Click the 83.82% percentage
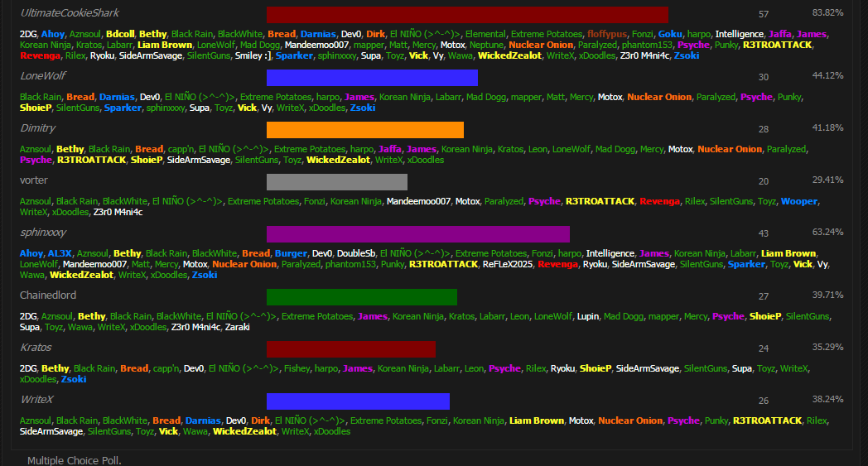 pos(827,12)
